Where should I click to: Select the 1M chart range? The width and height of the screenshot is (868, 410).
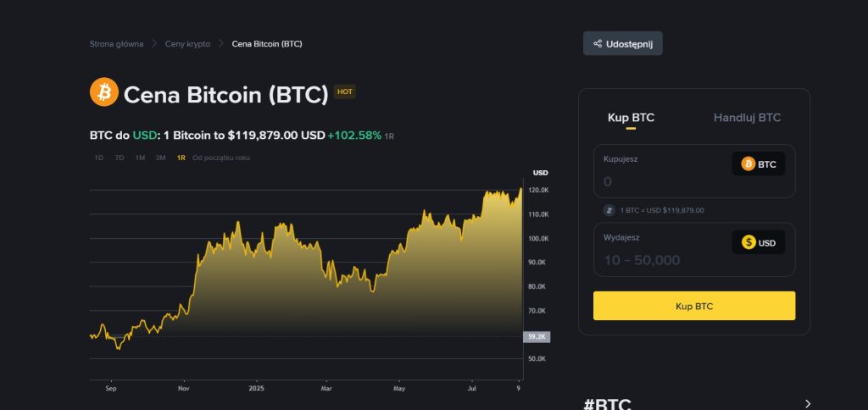coord(140,158)
